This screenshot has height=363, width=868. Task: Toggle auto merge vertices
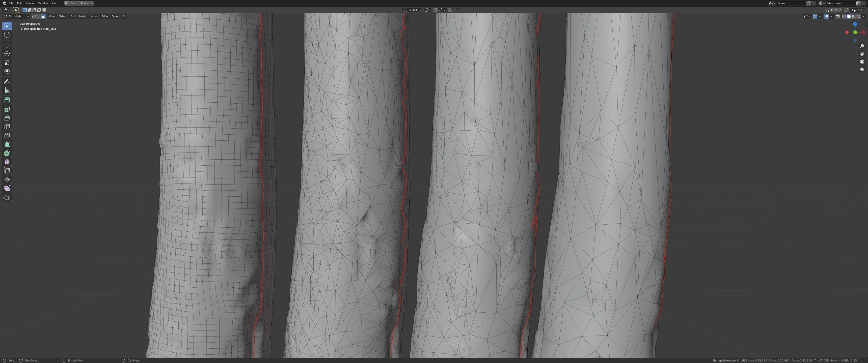pos(847,10)
